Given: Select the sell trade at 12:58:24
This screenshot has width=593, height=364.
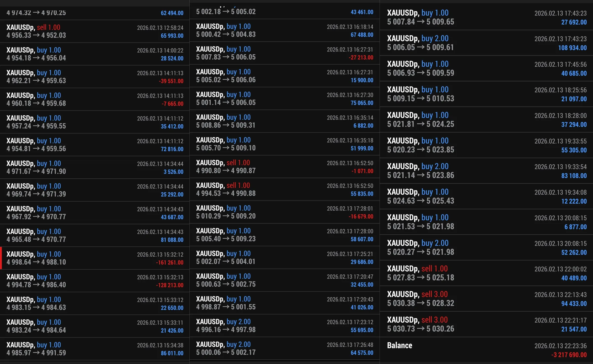Looking at the screenshot, I should [95, 31].
